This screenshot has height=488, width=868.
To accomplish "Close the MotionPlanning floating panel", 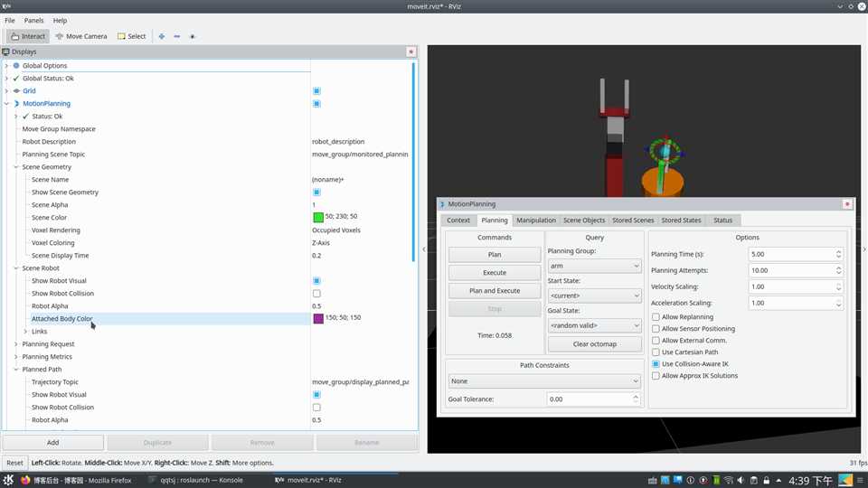I will click(x=847, y=204).
